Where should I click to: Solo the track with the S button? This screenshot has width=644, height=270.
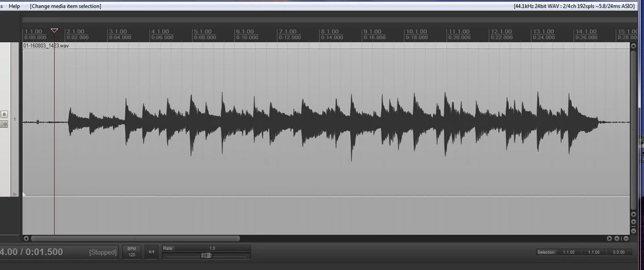[4, 114]
